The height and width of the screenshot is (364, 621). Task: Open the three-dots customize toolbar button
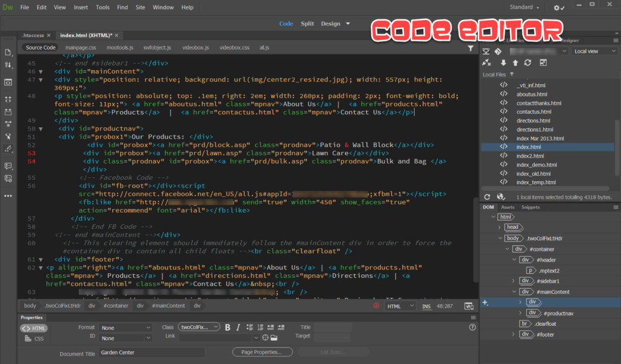point(8,196)
